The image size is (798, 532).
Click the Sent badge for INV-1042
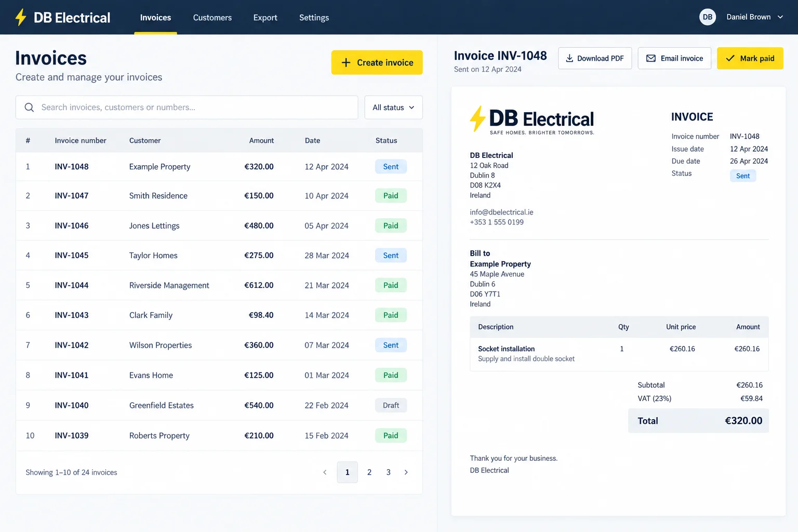click(391, 345)
